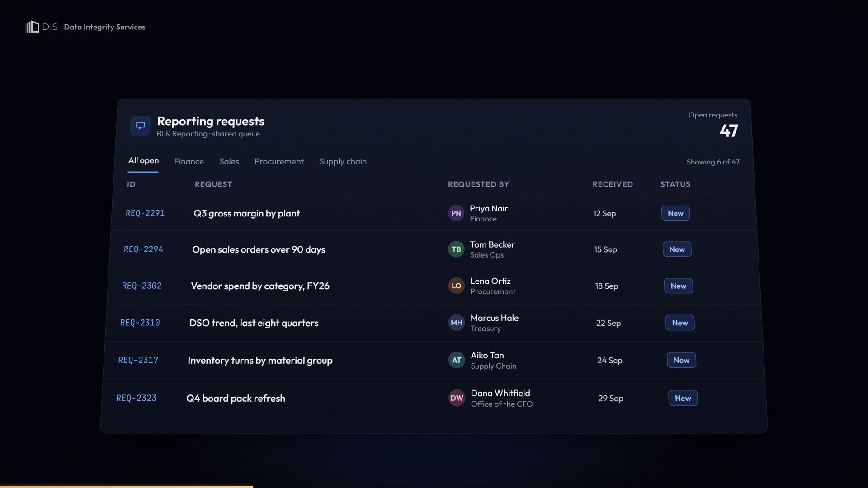Click New status badge for REQ-2317
This screenshot has height=488, width=868.
[681, 361]
